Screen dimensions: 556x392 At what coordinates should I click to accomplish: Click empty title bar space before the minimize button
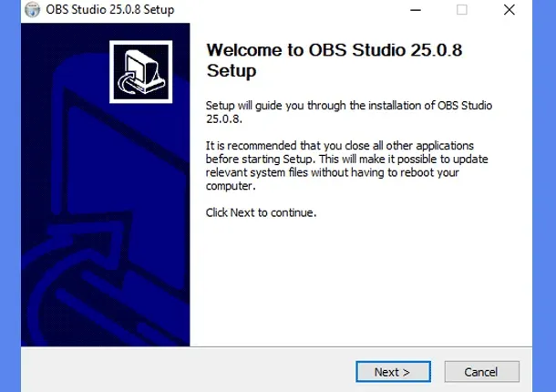tap(292, 10)
